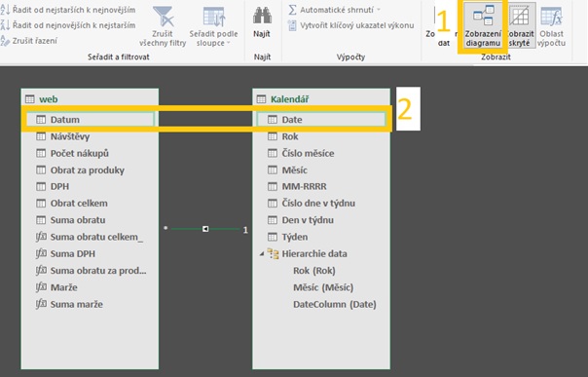Click Vytvořit klíčový ukazatel výkonu
Screen dimensions: 588x377
coord(350,25)
